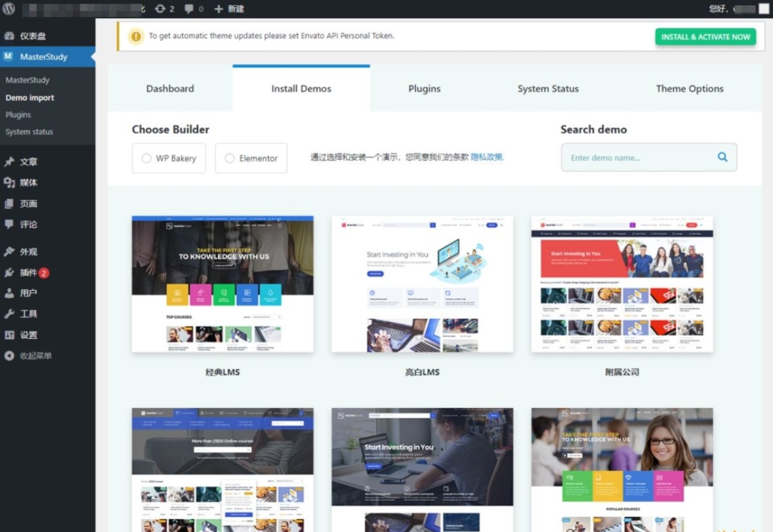Switch to the Dashboard tab

(x=170, y=89)
